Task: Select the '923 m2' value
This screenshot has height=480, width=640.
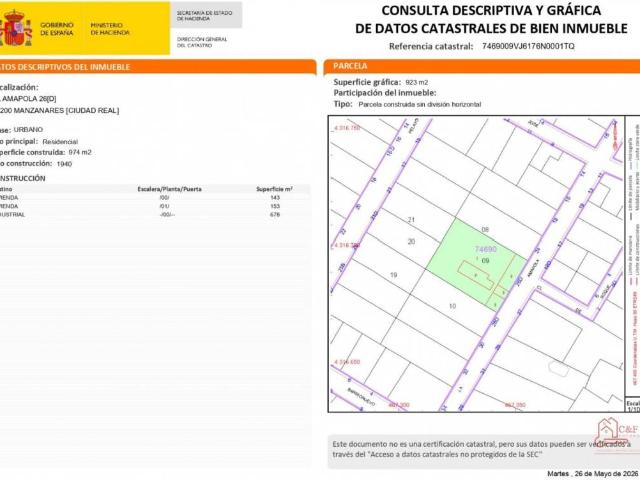Action: 417,82
